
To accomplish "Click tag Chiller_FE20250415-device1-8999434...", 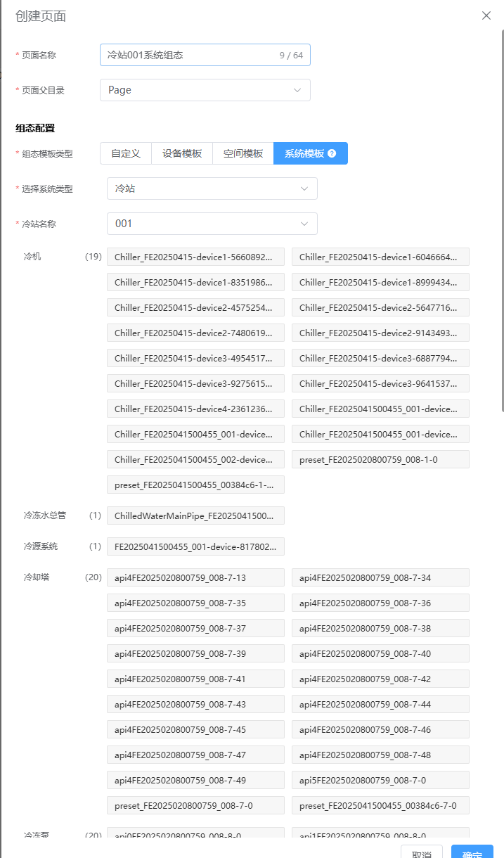I will (x=380, y=282).
